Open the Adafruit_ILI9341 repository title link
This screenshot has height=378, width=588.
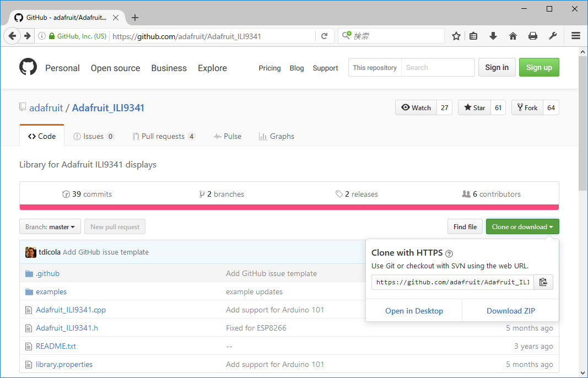108,108
